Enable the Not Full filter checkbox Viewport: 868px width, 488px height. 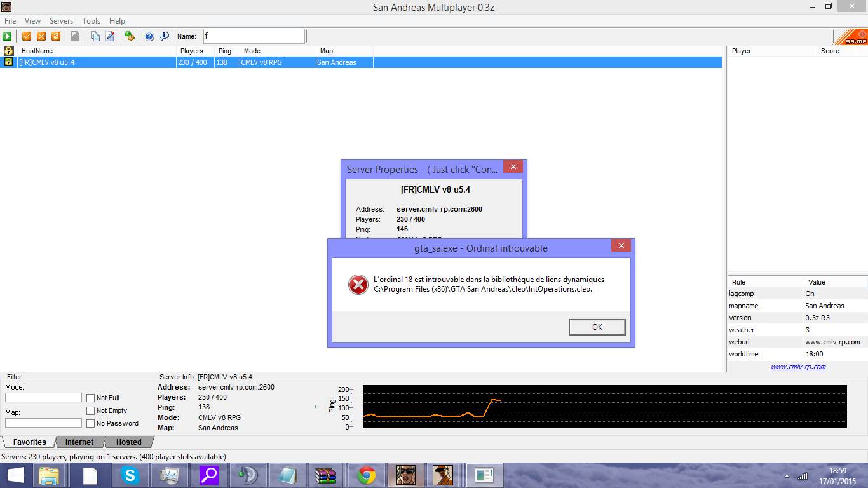click(91, 398)
